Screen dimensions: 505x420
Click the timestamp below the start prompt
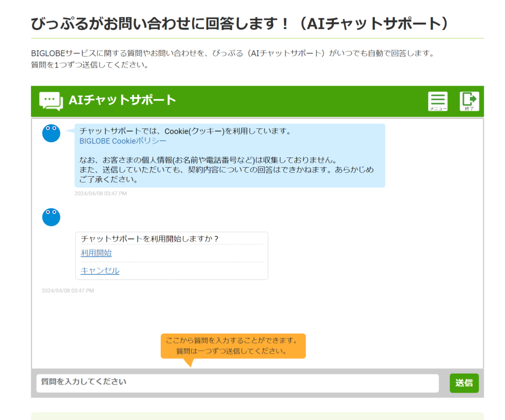pos(68,291)
